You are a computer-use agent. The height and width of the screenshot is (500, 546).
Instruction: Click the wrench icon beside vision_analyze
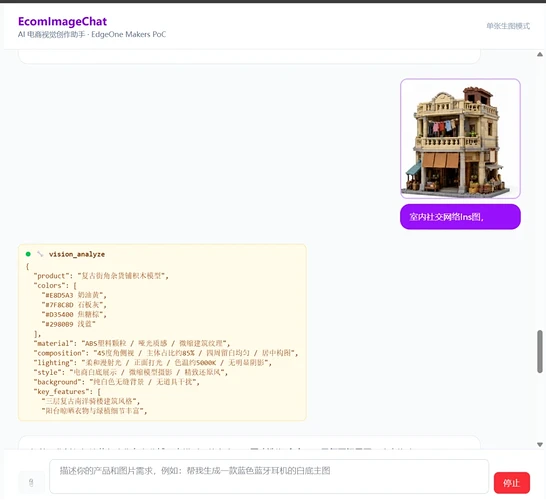pyautogui.click(x=40, y=254)
